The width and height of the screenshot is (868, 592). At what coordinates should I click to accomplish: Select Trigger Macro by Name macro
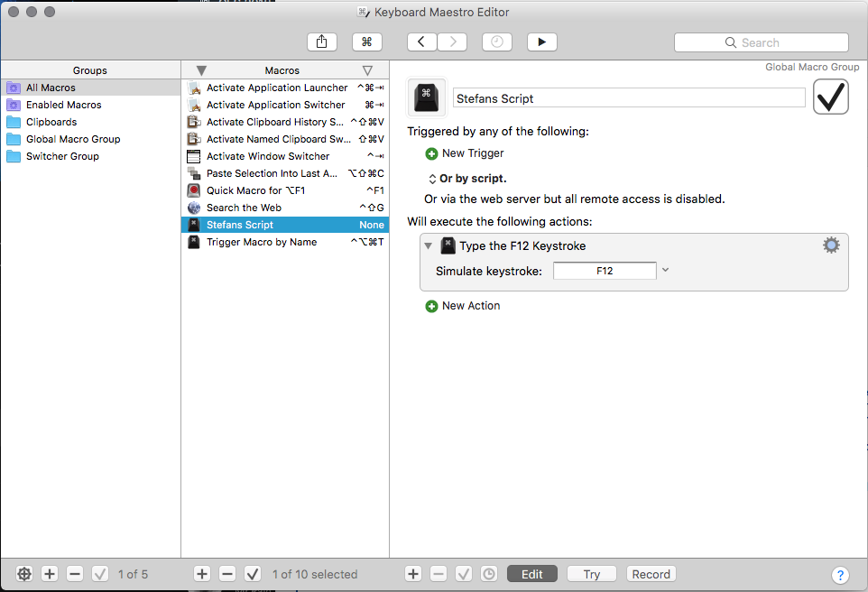pyautogui.click(x=285, y=242)
